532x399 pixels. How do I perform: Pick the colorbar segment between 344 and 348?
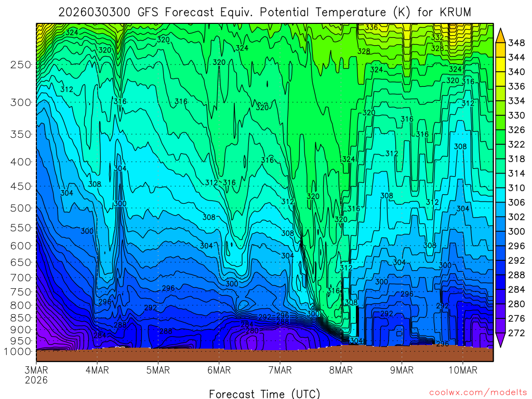pyautogui.click(x=500, y=50)
